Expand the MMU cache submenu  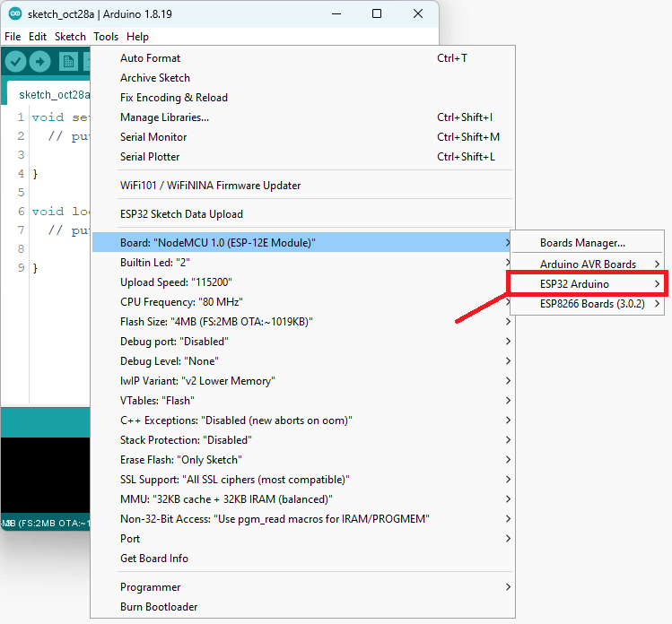tap(302, 498)
